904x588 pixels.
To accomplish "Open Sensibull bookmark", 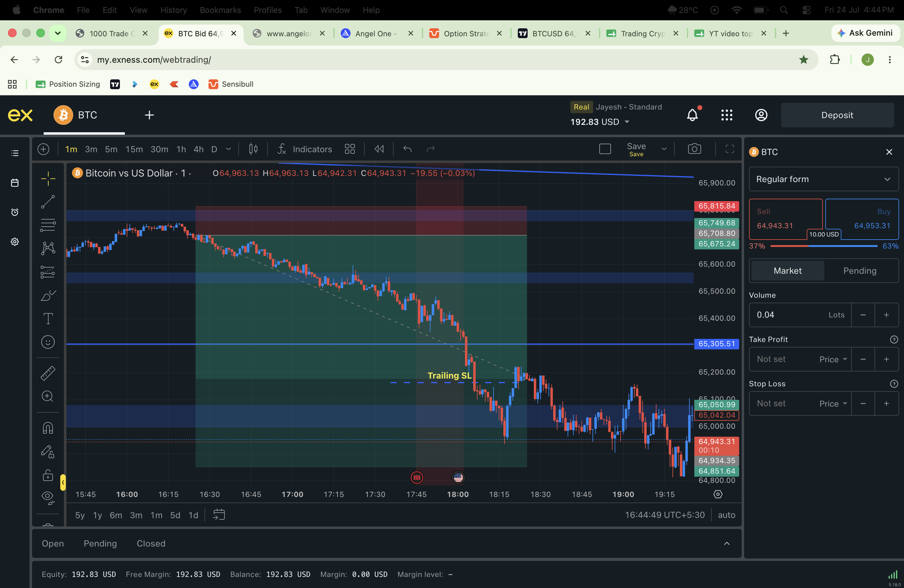I will point(231,84).
